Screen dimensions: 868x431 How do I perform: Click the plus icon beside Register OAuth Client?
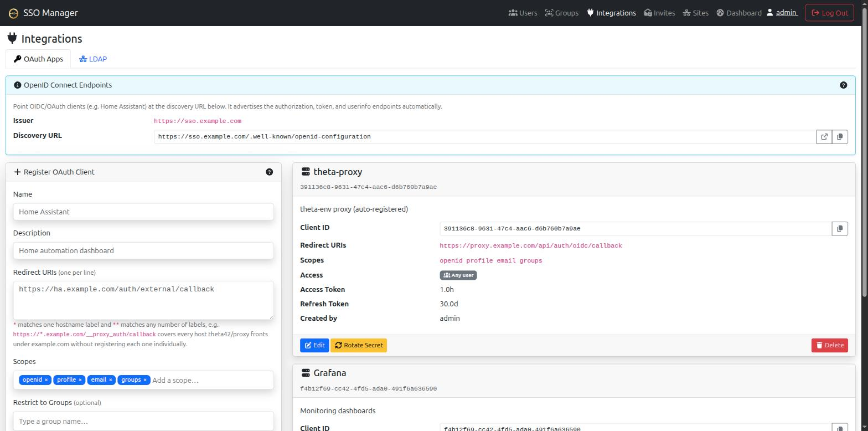pyautogui.click(x=17, y=172)
